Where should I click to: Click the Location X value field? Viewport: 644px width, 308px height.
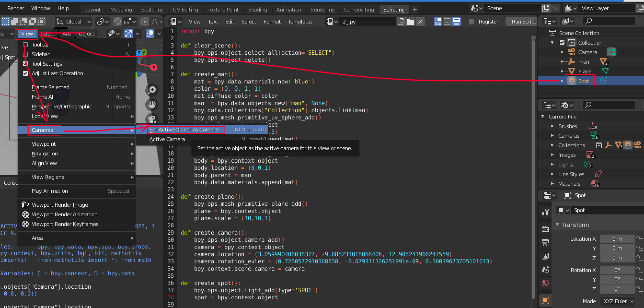(x=617, y=239)
